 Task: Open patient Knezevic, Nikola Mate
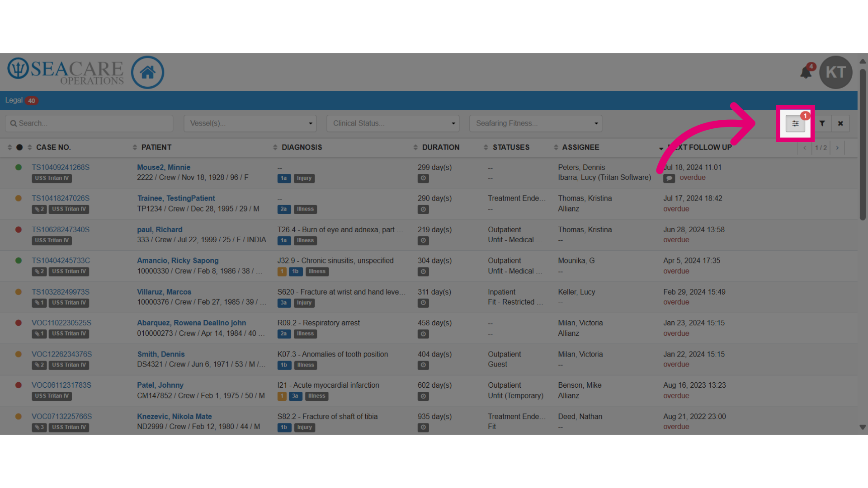[175, 417]
